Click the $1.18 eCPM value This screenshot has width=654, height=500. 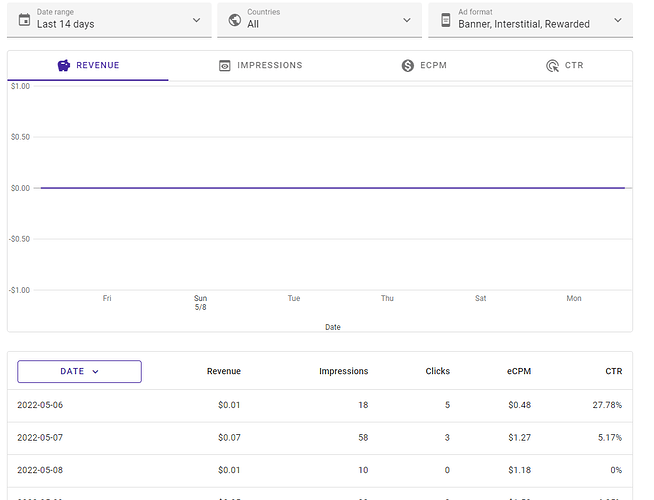520,470
